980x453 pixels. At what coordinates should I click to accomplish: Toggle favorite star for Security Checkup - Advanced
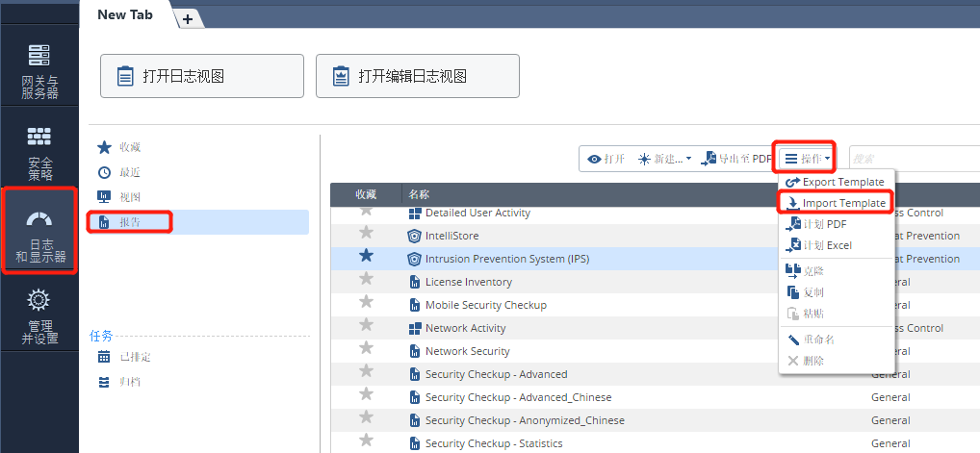tap(366, 371)
